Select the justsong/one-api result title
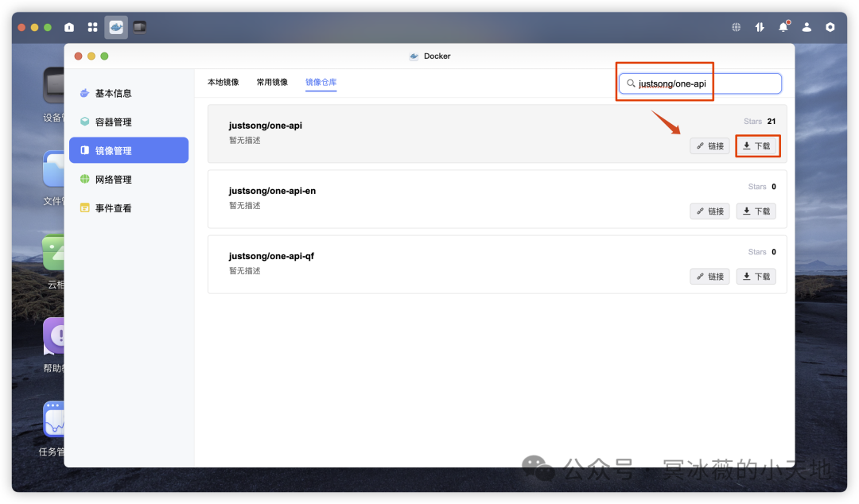859x504 pixels. coord(265,126)
